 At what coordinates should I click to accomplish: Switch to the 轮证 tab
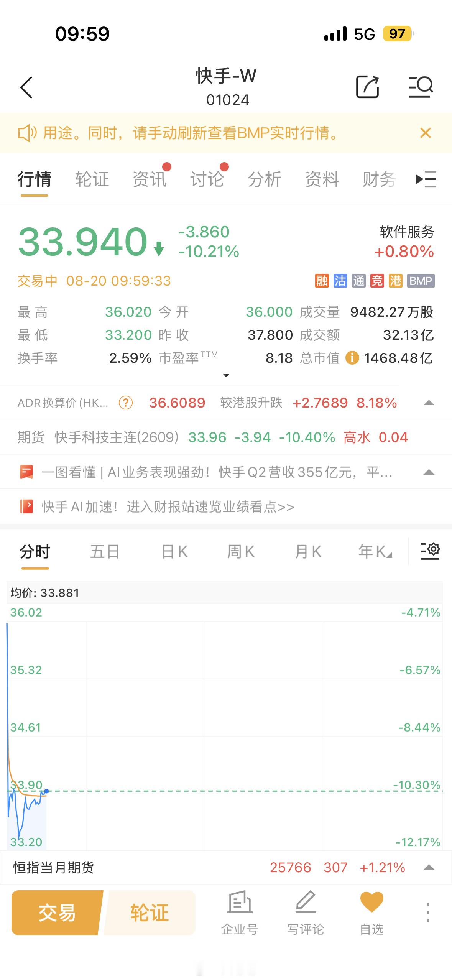pos(92,179)
